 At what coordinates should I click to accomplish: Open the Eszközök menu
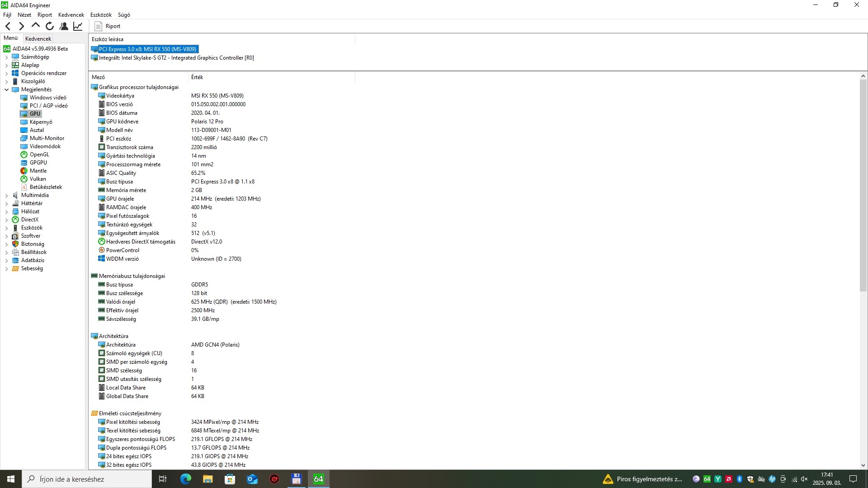point(100,15)
